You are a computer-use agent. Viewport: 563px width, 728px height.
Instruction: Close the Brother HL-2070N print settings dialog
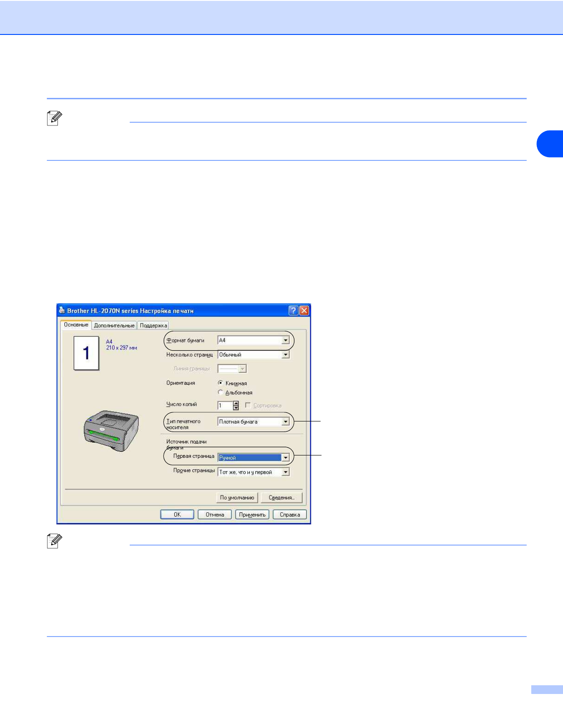[x=304, y=311]
